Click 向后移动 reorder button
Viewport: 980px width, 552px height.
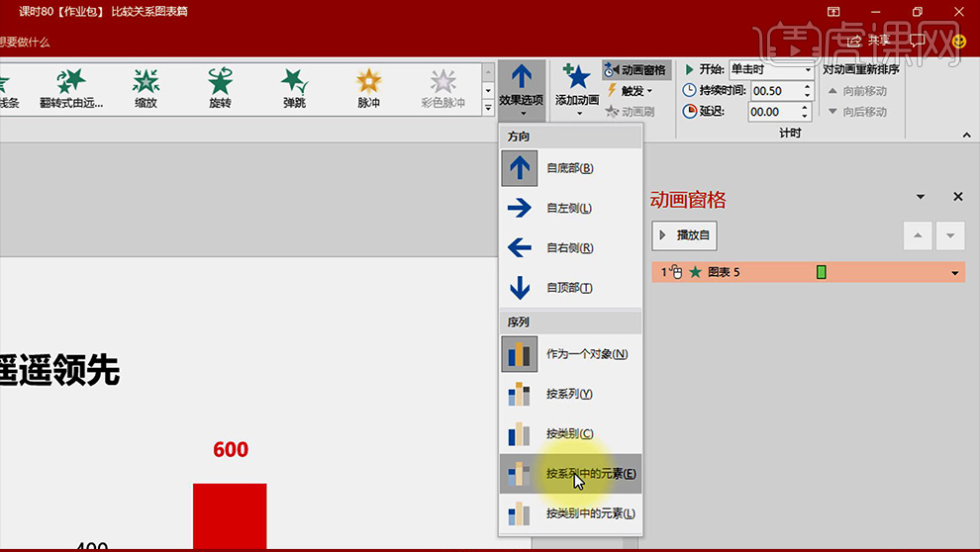point(857,112)
